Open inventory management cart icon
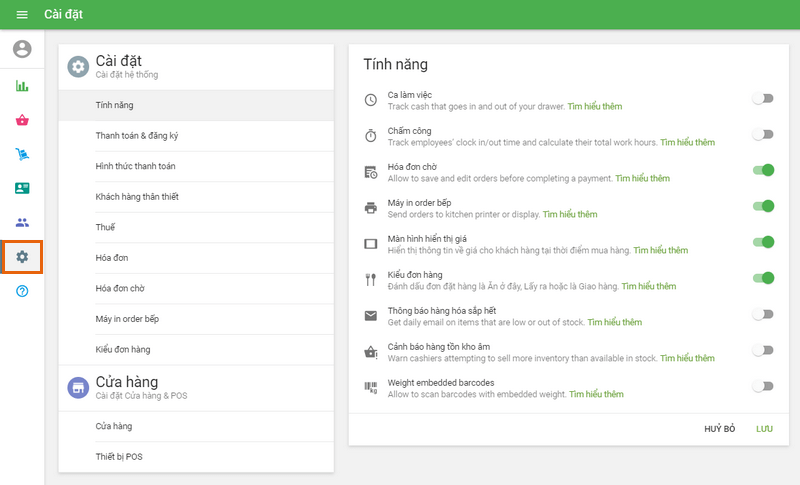 [x=22, y=154]
